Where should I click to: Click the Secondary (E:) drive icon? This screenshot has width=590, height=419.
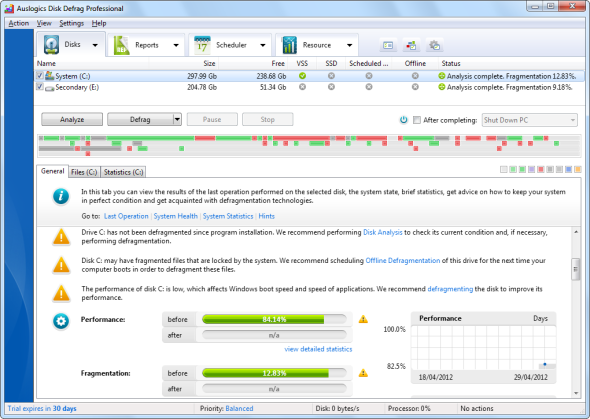pos(49,88)
